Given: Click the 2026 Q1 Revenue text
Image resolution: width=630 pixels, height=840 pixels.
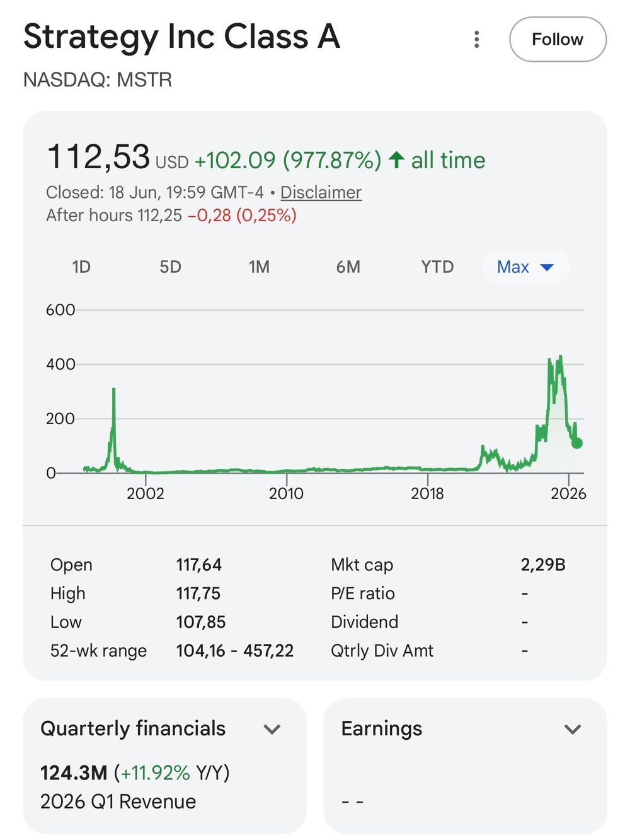Looking at the screenshot, I should [x=118, y=802].
